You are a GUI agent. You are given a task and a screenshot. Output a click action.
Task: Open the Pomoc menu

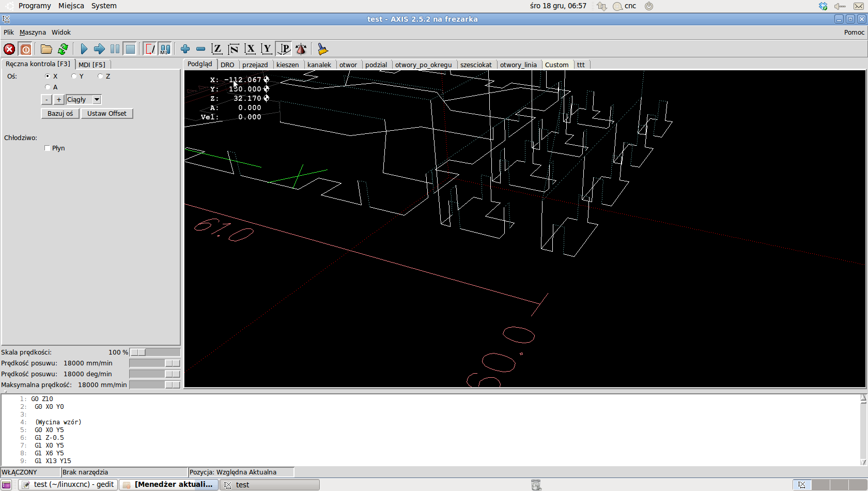pos(854,32)
